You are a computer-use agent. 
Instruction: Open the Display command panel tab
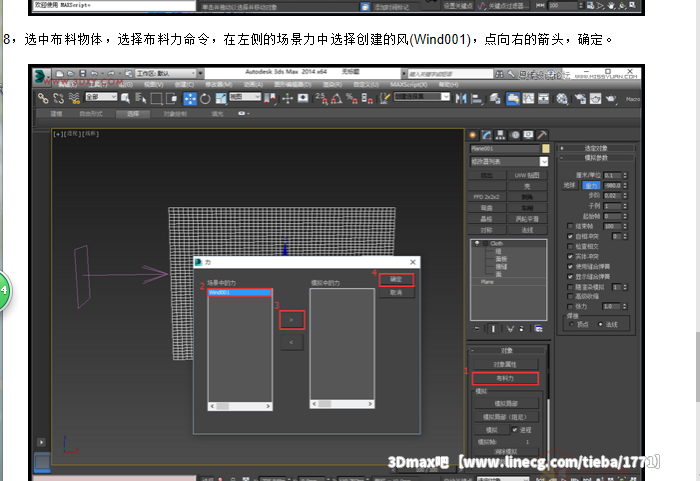coord(528,135)
